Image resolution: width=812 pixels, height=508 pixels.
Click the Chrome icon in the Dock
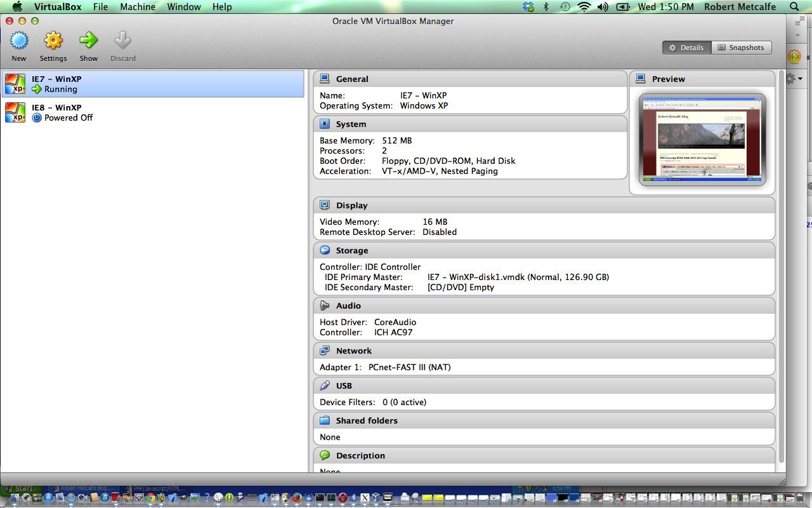(x=150, y=498)
